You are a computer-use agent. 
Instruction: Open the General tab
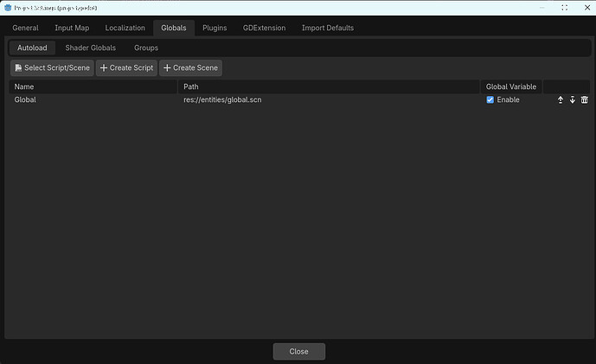pos(25,28)
